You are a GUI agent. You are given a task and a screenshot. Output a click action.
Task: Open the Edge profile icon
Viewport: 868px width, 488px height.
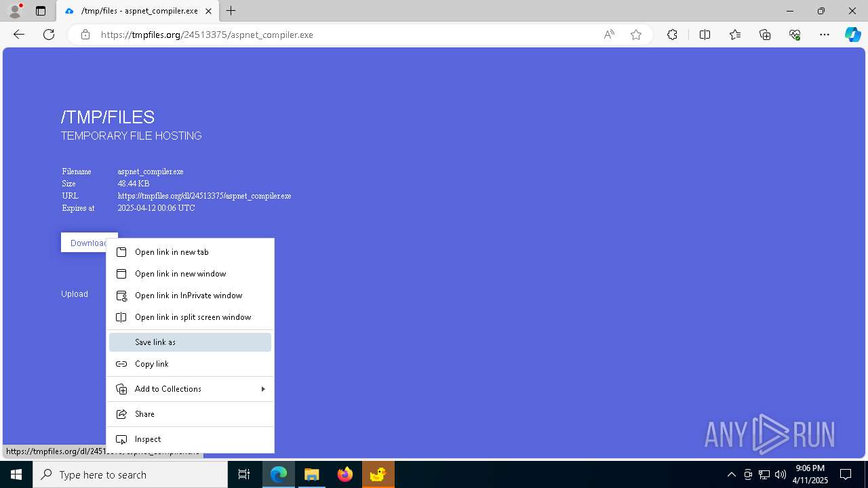[14, 11]
